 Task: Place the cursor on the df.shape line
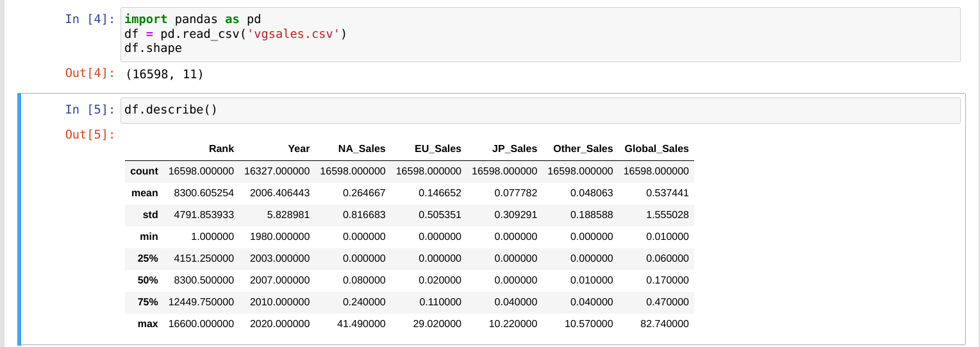[153, 48]
